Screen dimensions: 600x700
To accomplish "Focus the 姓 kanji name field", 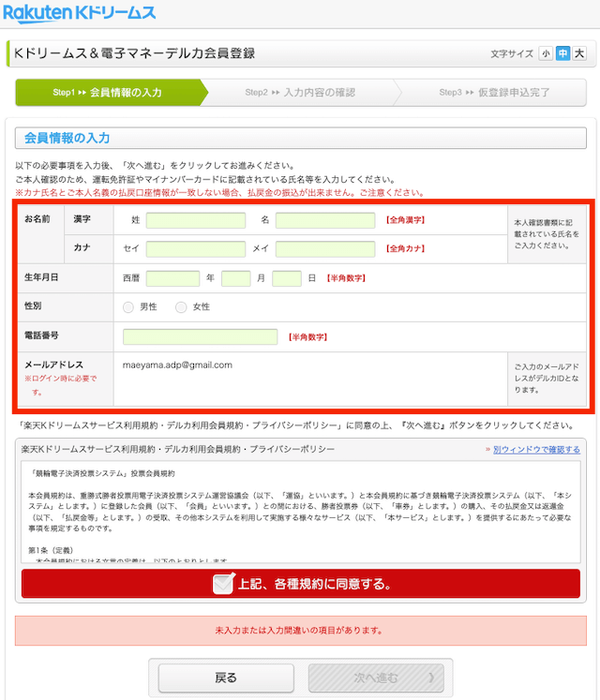I will [196, 220].
